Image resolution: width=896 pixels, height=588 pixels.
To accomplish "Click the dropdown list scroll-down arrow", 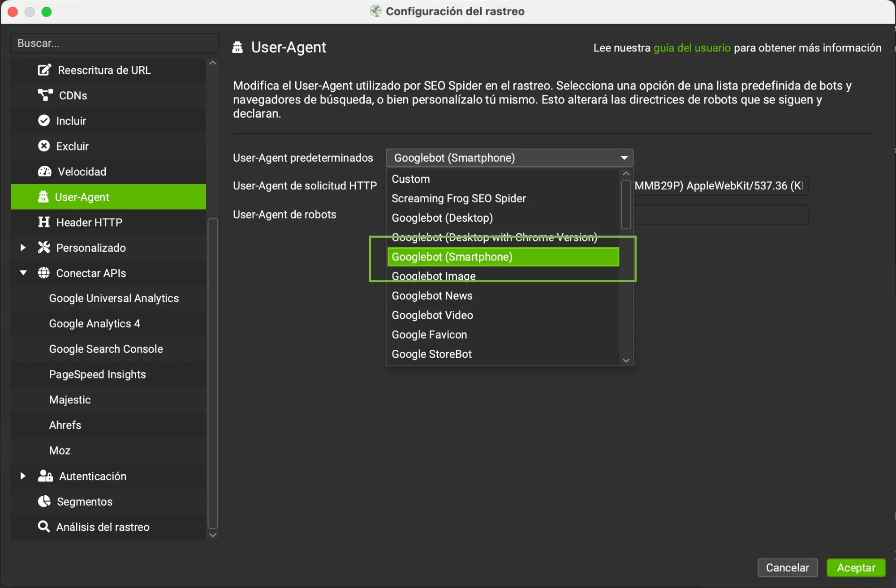I will coord(626,360).
